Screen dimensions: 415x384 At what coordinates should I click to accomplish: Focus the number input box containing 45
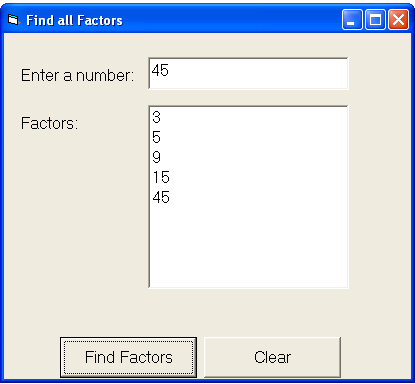coord(248,73)
